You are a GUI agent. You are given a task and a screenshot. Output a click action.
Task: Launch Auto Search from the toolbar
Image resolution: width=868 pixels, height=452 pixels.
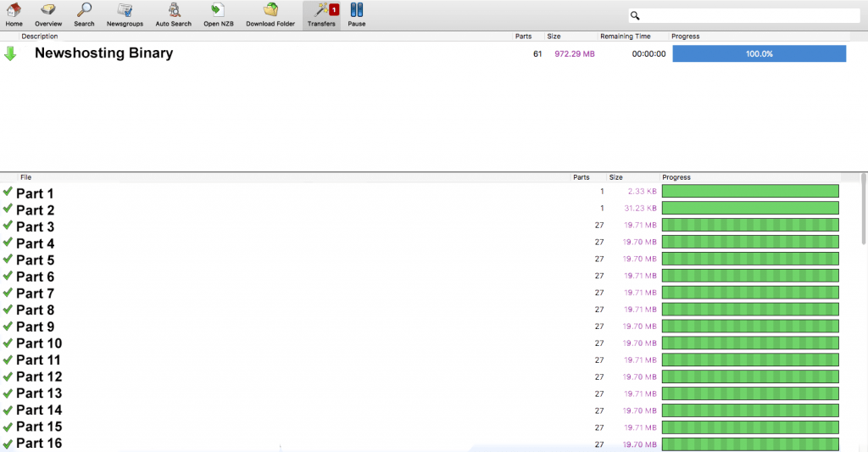coord(173,14)
